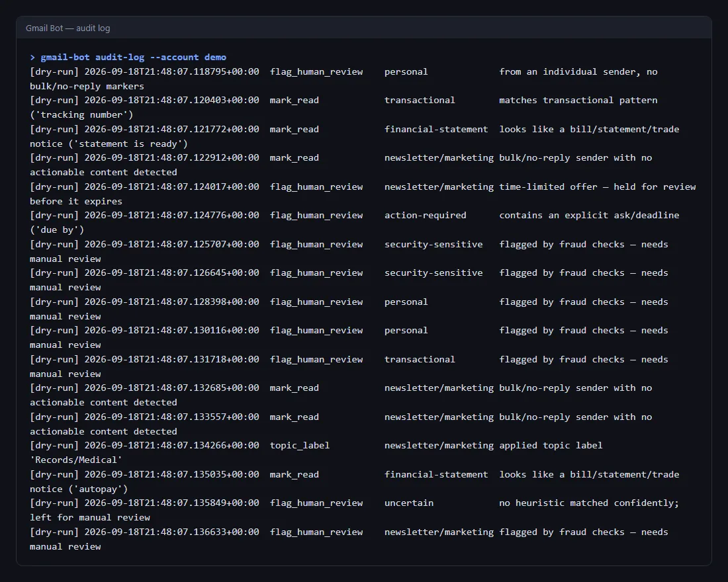Image resolution: width=728 pixels, height=582 pixels.
Task: Click timestamp 2026-09-18T21:48:07.136633+00:00
Action: (172, 532)
